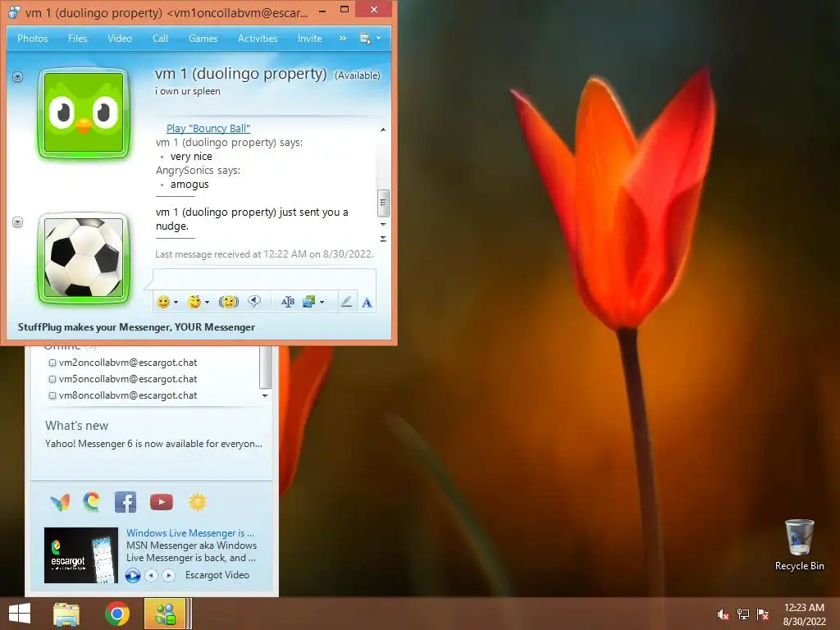Click the Yahoo! Messenger 6 news item
This screenshot has width=840, height=630.
click(153, 444)
